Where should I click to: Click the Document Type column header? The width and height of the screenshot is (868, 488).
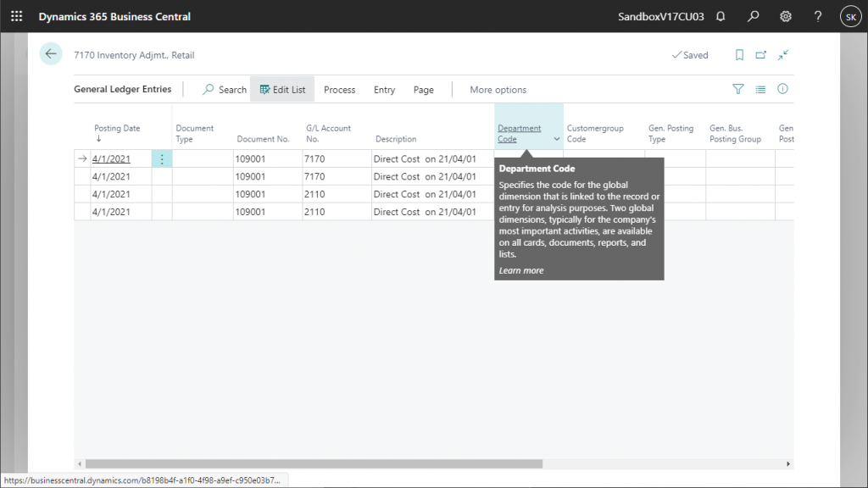point(194,133)
